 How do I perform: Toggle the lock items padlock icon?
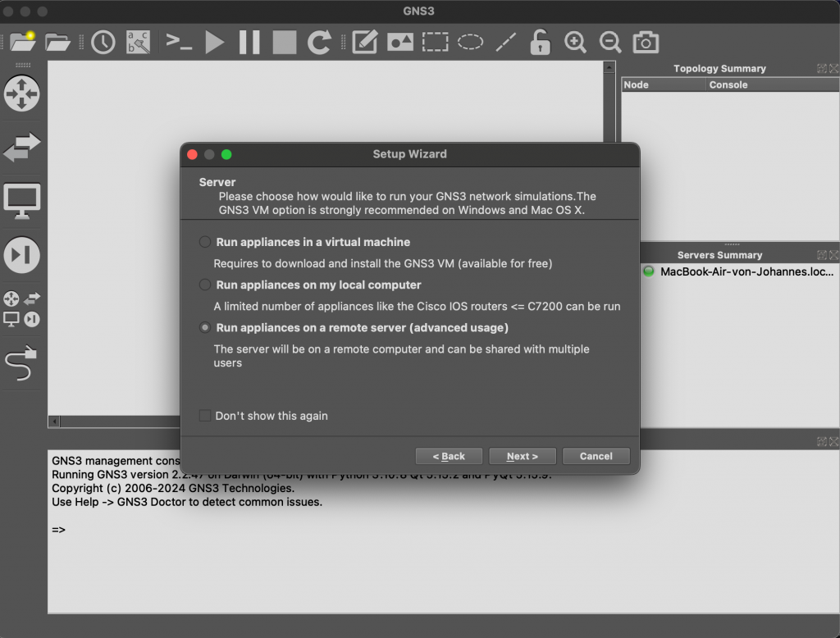tap(540, 42)
